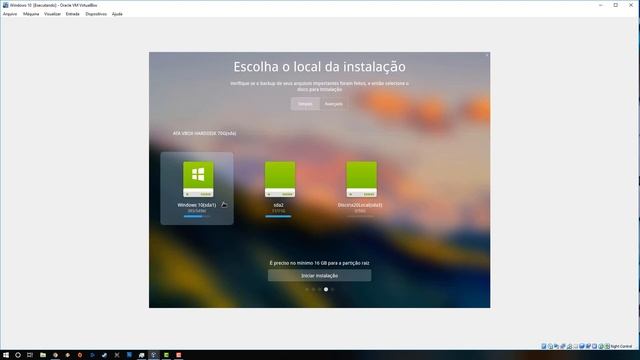
Task: Click the hard disk indicator in VirtualBox status bar
Action: pyautogui.click(x=544, y=346)
